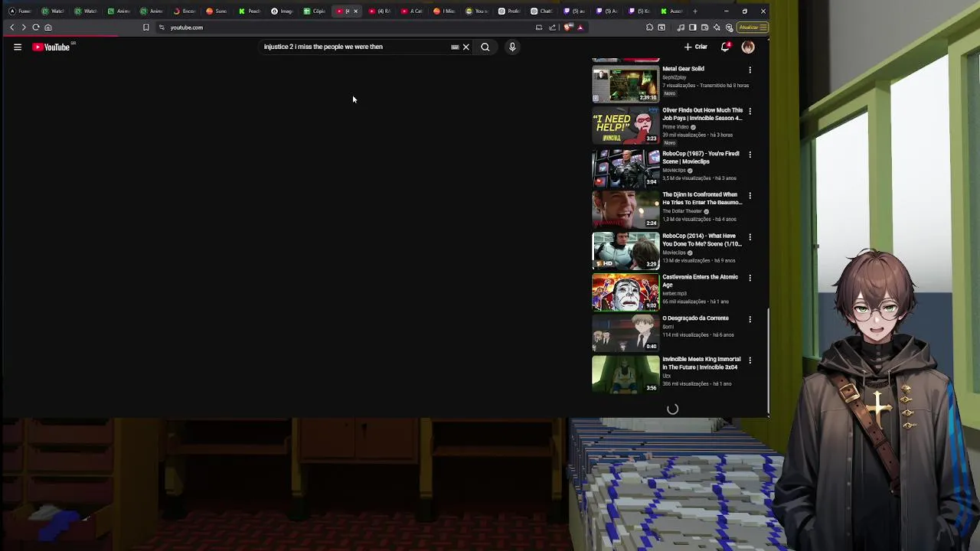Open options for Metal Gear Solid video

[x=750, y=70]
